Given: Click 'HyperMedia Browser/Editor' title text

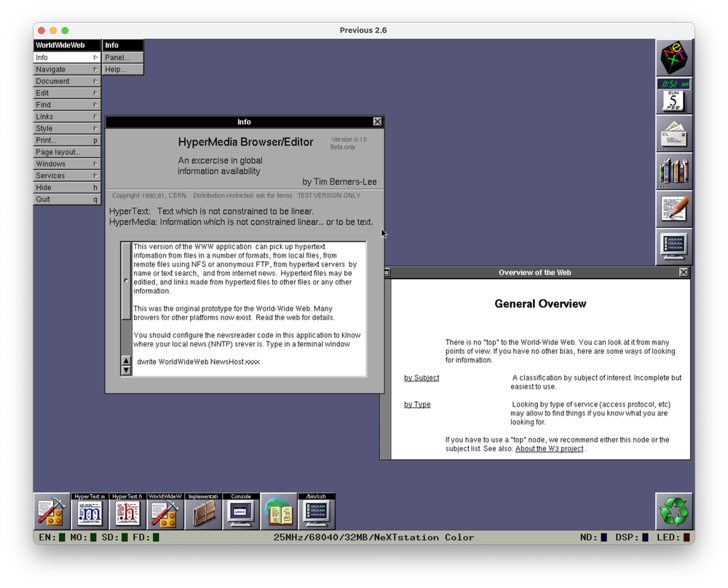Looking at the screenshot, I should tap(245, 142).
